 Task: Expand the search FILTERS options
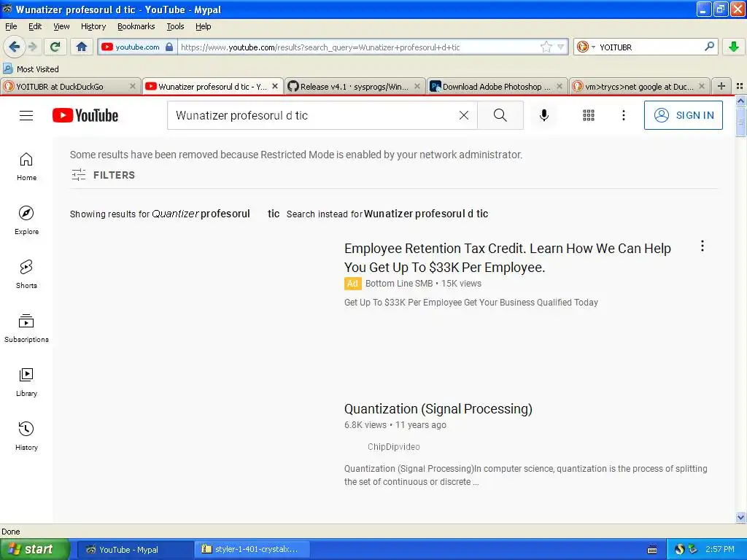(103, 175)
